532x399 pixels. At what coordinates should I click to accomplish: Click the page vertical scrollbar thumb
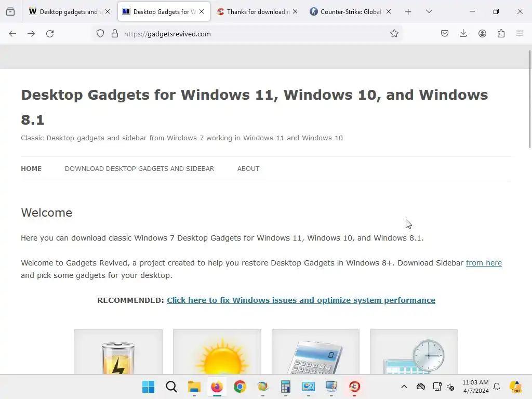click(x=530, y=99)
